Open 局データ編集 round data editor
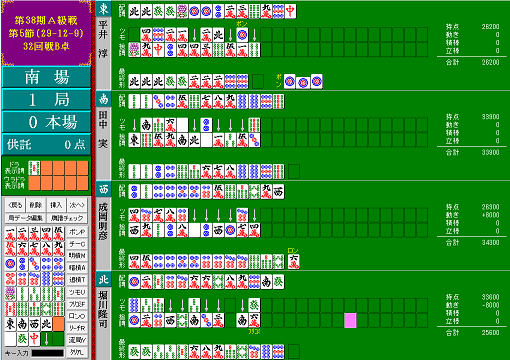The height and width of the screenshot is (360, 510). (x=25, y=218)
